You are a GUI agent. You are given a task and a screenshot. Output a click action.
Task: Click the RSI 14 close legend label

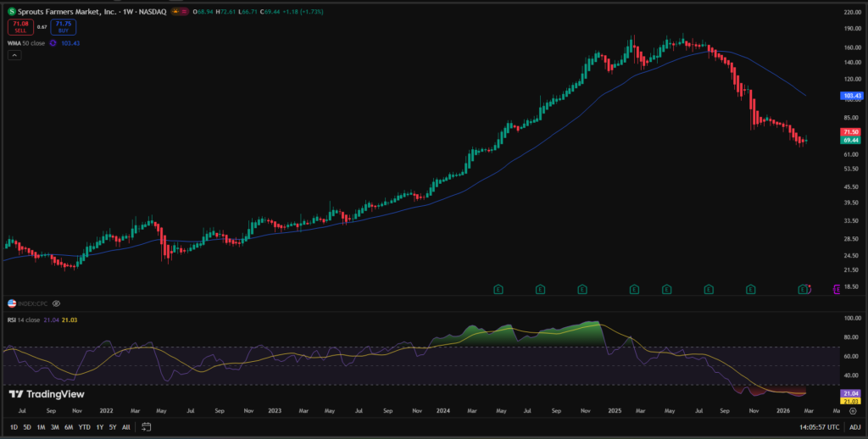[x=24, y=321]
